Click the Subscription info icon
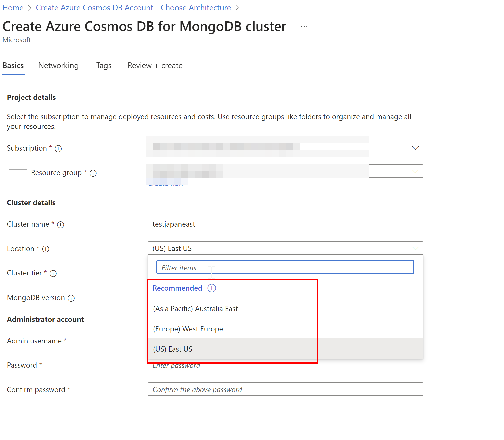 click(58, 149)
